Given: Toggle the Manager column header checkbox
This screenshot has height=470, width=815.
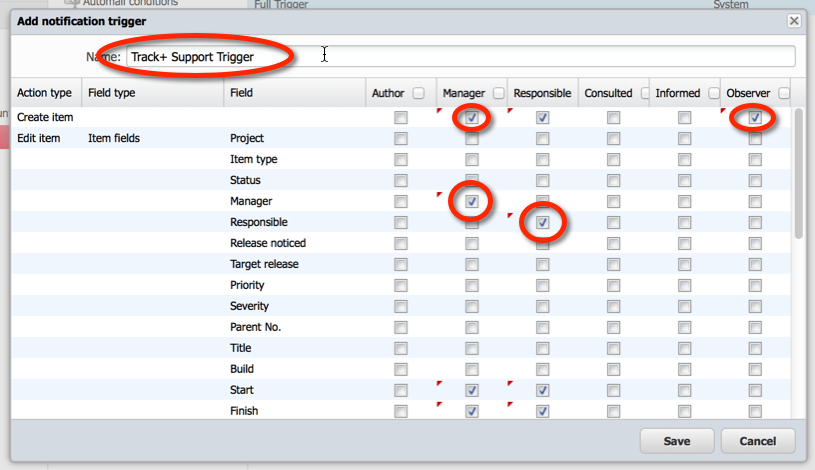Looking at the screenshot, I should pos(497,93).
